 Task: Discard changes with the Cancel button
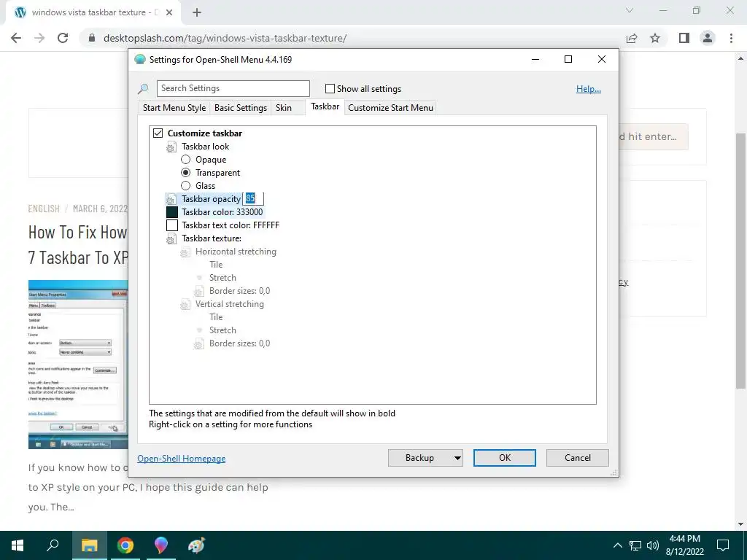pos(578,458)
